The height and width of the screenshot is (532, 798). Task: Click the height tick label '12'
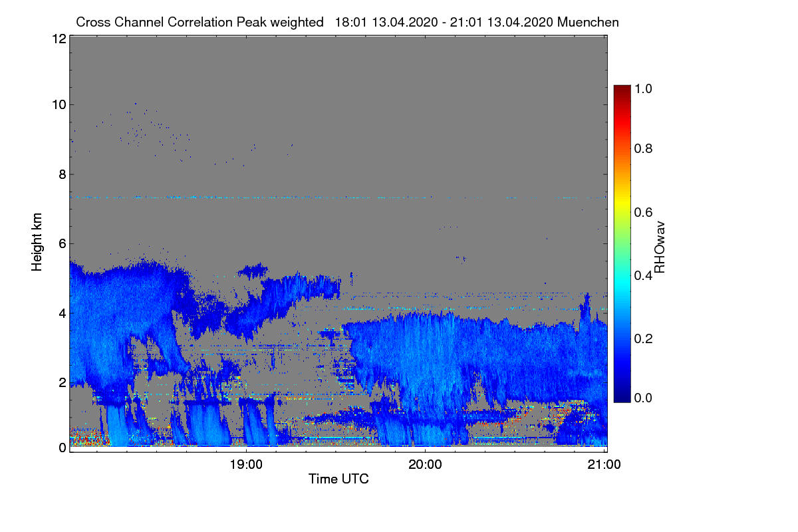[59, 39]
